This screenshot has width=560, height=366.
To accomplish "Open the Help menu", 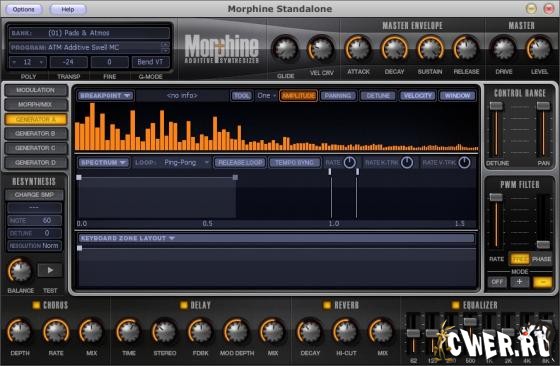I will point(68,9).
